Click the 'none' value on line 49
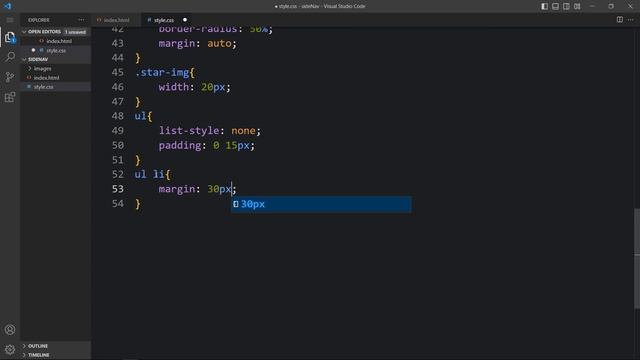This screenshot has height=360, width=640. (x=243, y=131)
